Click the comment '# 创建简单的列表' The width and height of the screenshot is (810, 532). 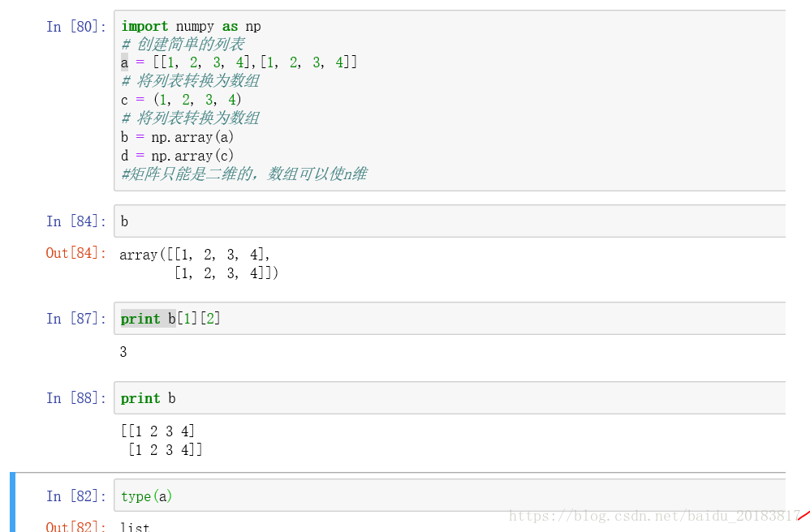pos(183,45)
